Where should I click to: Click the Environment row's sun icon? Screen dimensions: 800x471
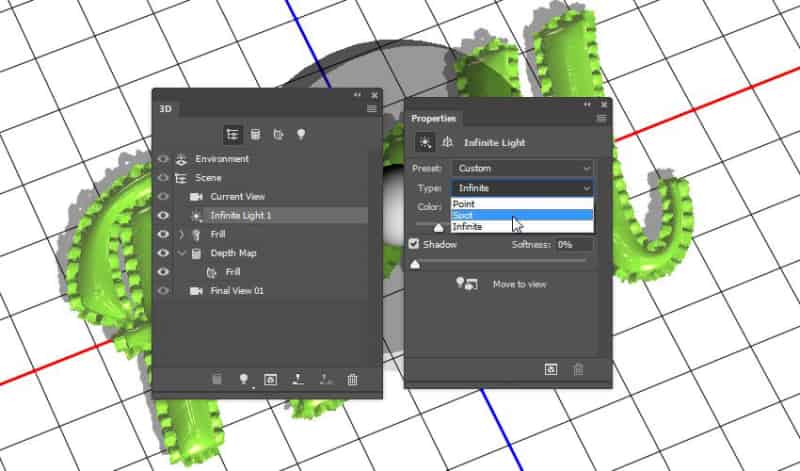click(181, 159)
